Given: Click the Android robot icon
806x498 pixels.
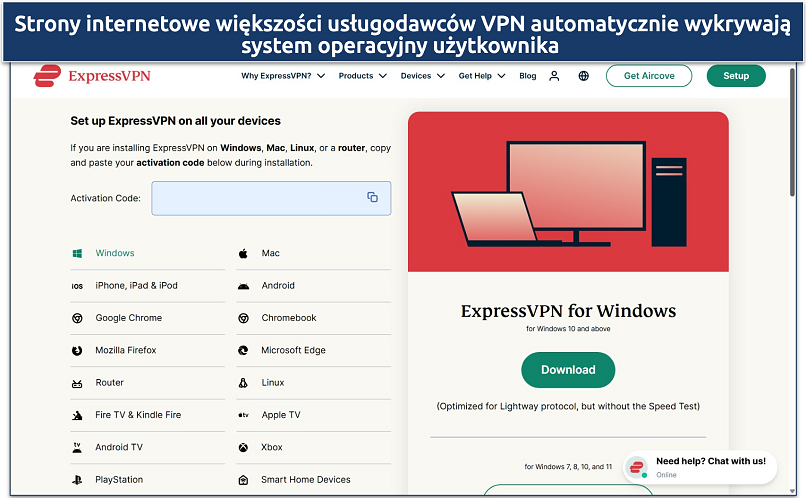Looking at the screenshot, I should coord(243,286).
